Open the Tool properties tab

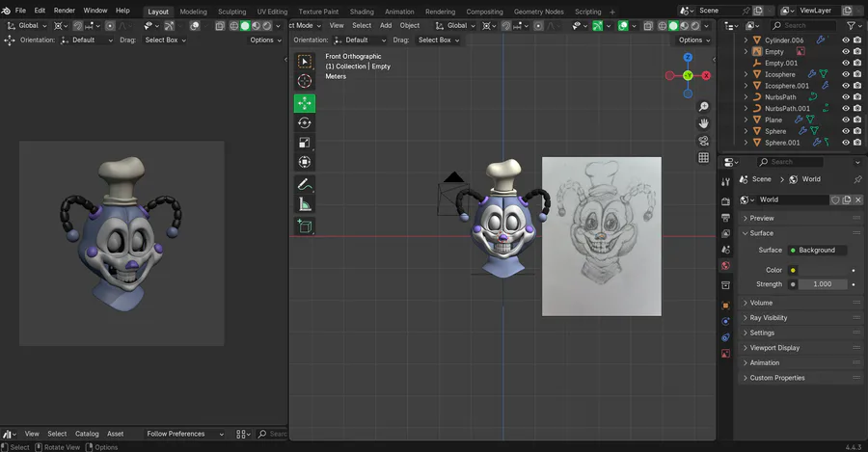pos(725,182)
